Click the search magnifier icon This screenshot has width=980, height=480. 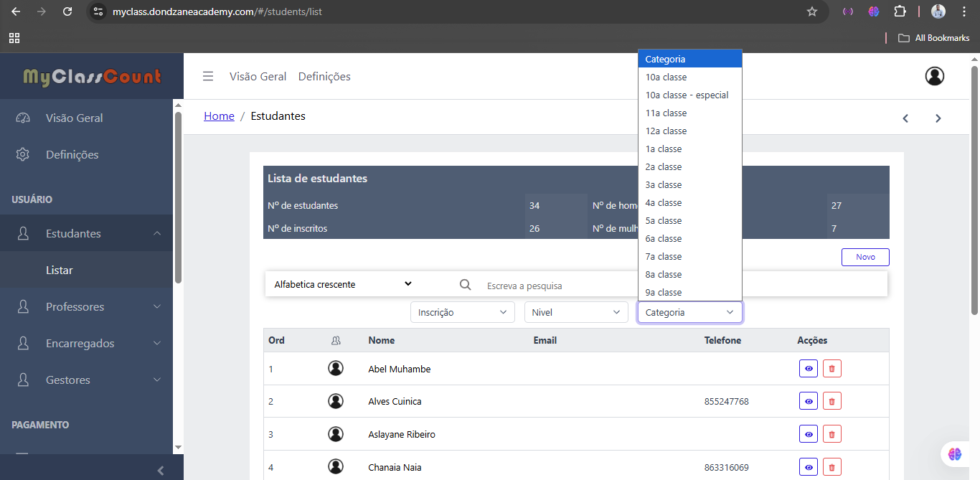466,285
